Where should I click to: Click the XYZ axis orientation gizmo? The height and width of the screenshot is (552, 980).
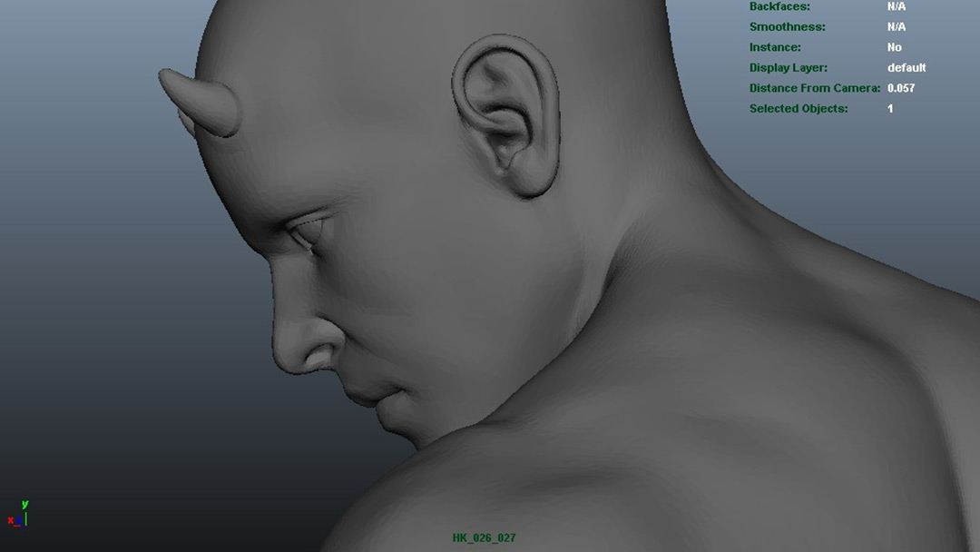[x=20, y=516]
